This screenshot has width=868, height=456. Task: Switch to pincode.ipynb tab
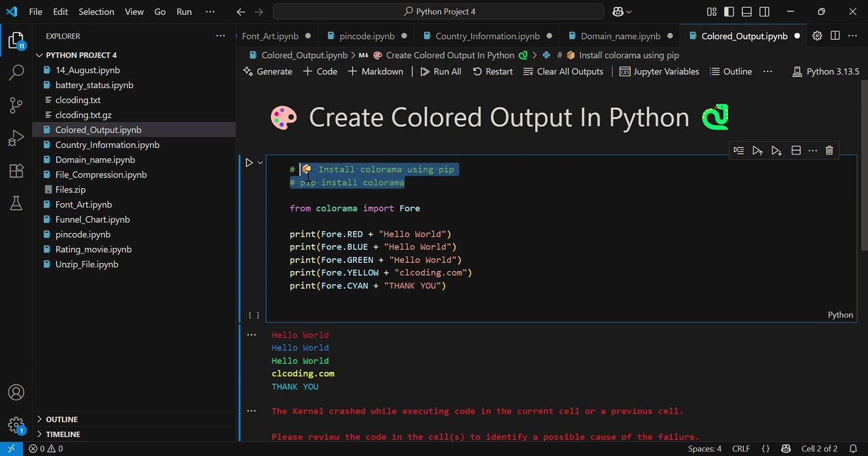pyautogui.click(x=367, y=36)
